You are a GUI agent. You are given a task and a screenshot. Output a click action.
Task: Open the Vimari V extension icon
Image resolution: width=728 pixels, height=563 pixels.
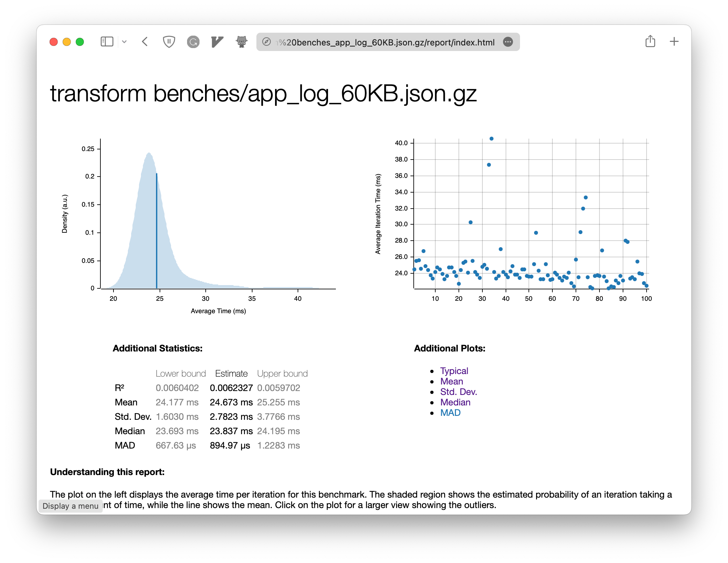(x=217, y=42)
